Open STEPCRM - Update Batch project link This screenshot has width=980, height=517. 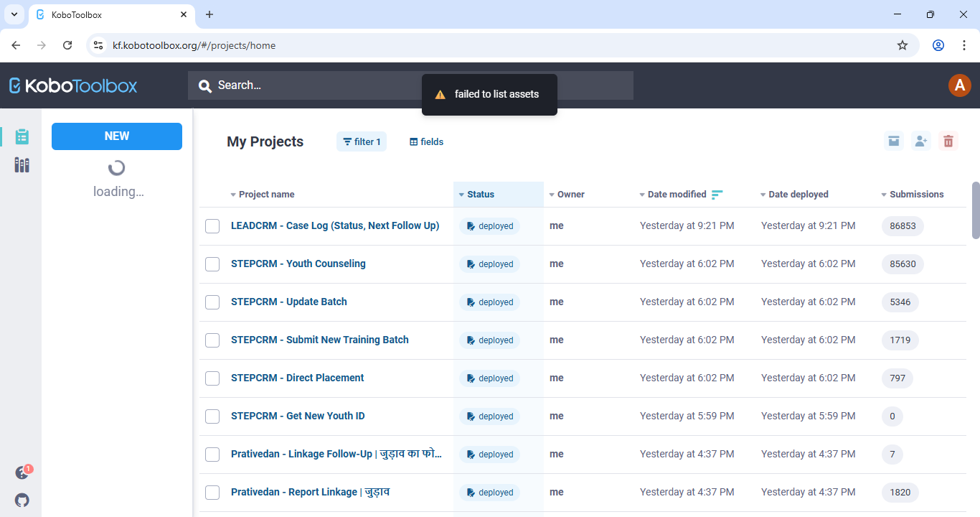(x=288, y=302)
